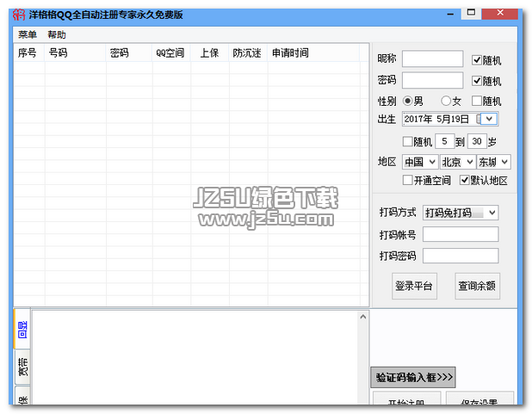Click into the 打码帐号 input field
Viewport: 532px width, 414px height.
point(461,234)
